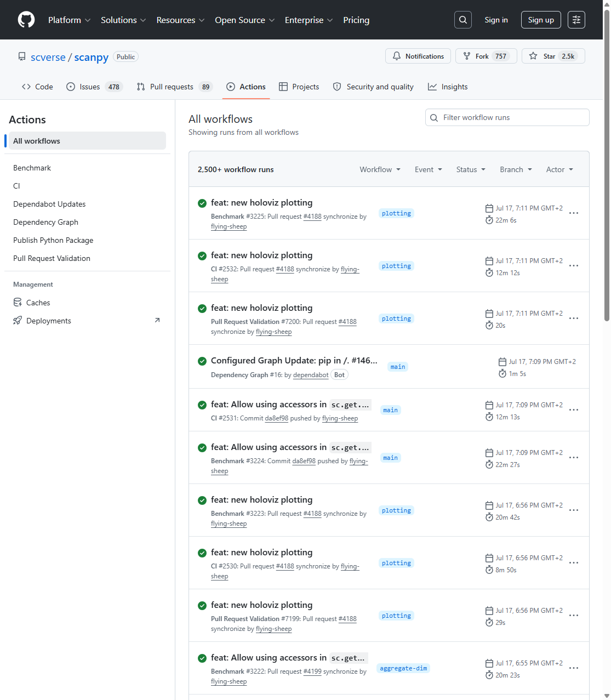Open the search magnifier button

[x=463, y=20]
